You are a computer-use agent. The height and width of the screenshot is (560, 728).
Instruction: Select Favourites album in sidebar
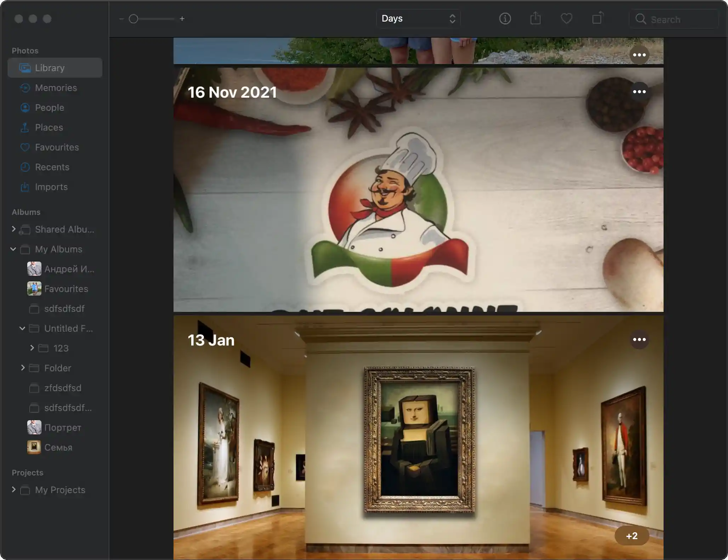pos(66,288)
